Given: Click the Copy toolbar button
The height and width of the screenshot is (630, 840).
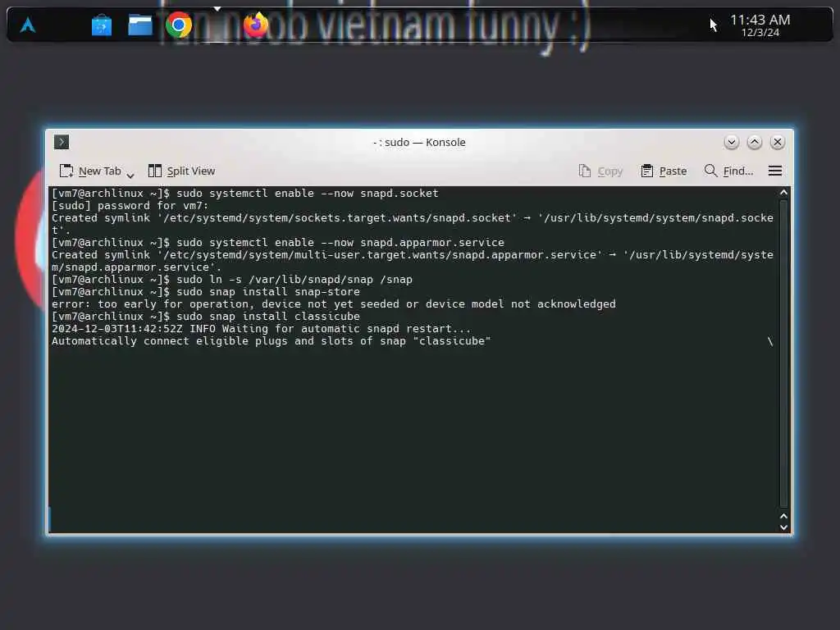Looking at the screenshot, I should [600, 171].
